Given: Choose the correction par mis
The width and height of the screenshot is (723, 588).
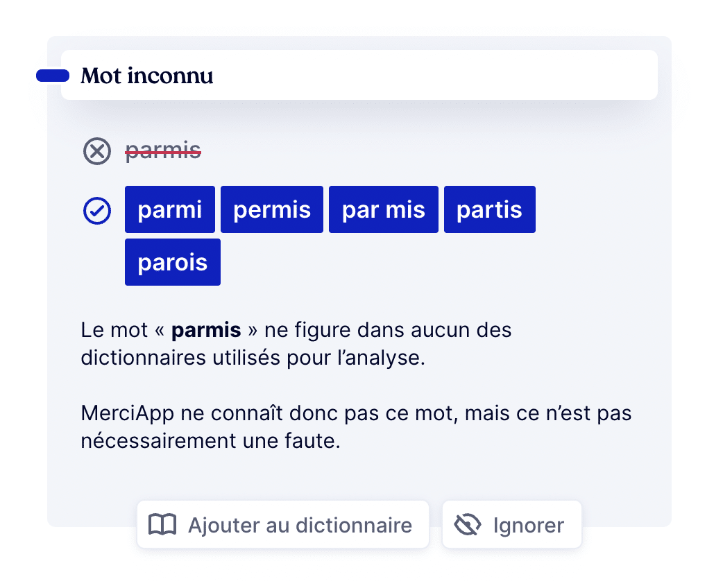Looking at the screenshot, I should click(383, 209).
